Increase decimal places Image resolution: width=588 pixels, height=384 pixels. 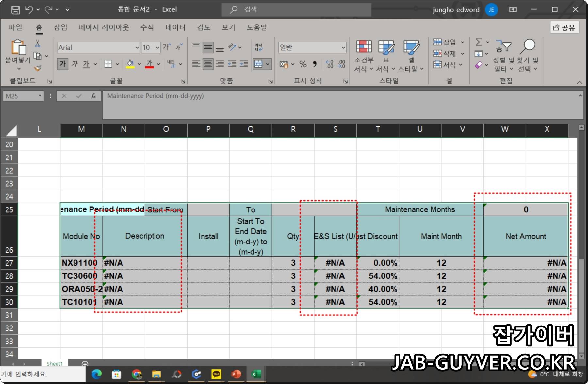point(330,64)
